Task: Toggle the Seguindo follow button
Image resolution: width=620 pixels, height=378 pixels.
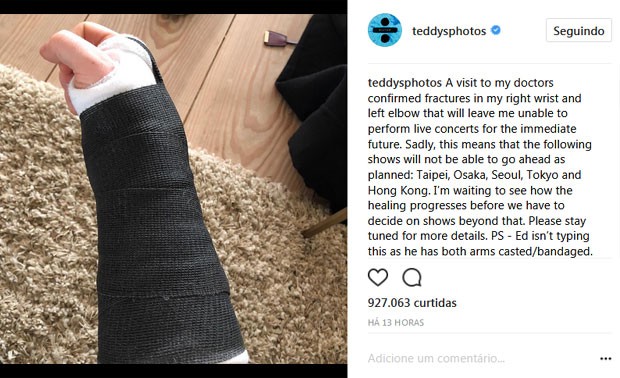Action: click(578, 30)
